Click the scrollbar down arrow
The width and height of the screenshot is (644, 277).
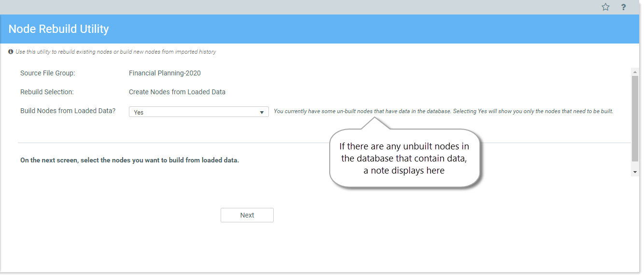pyautogui.click(x=635, y=172)
